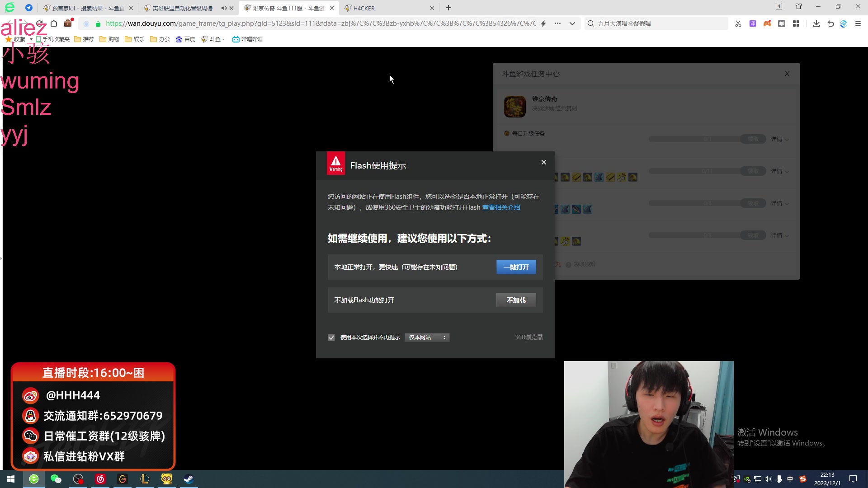Click the green padlock security icon
Image resolution: width=868 pixels, height=488 pixels.
click(x=98, y=23)
